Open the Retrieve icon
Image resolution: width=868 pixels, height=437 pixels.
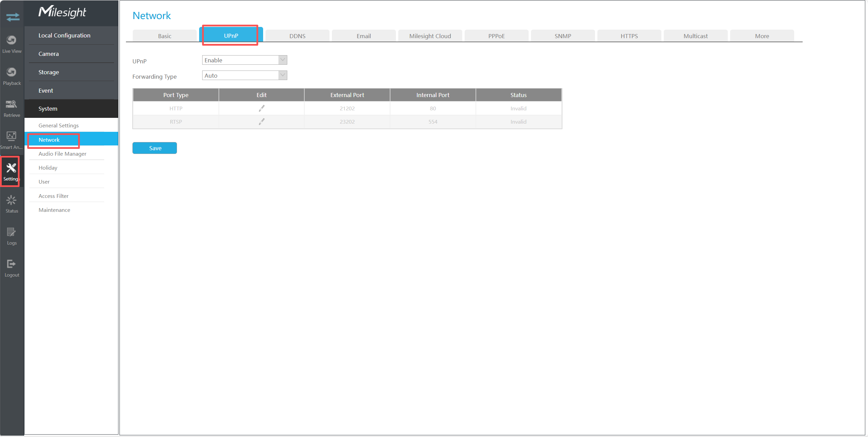point(12,104)
